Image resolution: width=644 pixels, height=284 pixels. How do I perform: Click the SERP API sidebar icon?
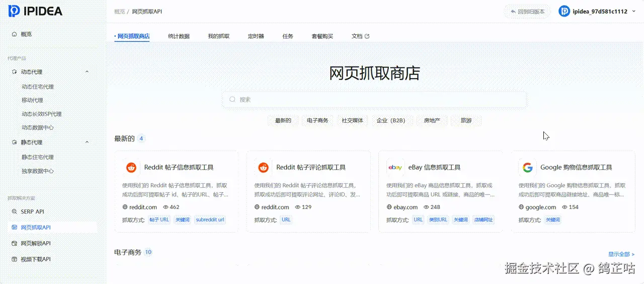15,211
